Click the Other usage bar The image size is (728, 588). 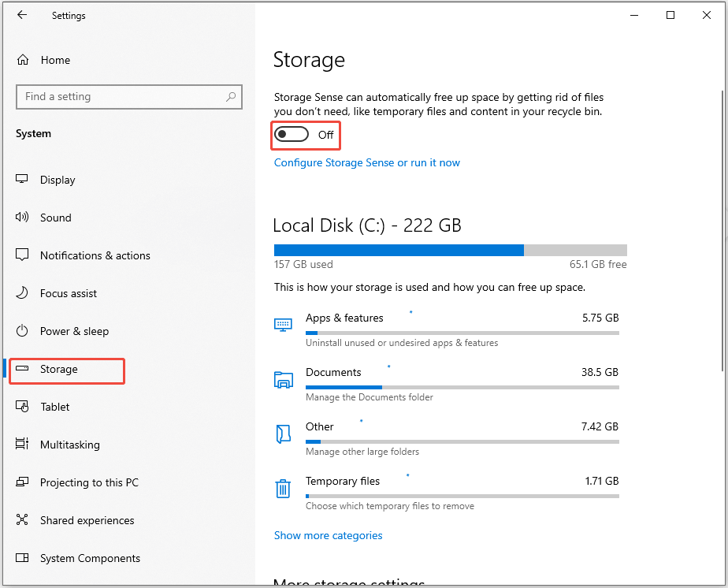(462, 441)
